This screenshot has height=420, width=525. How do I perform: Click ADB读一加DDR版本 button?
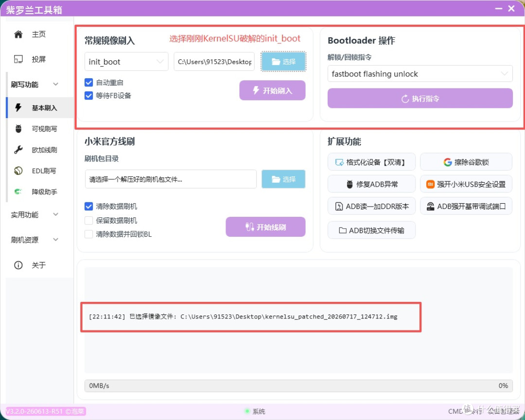click(372, 206)
